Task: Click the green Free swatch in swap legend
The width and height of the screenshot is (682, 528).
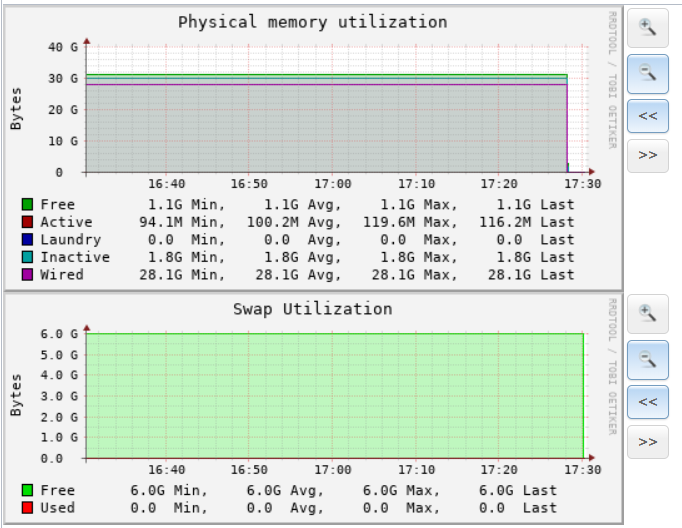Action: pyautogui.click(x=27, y=491)
